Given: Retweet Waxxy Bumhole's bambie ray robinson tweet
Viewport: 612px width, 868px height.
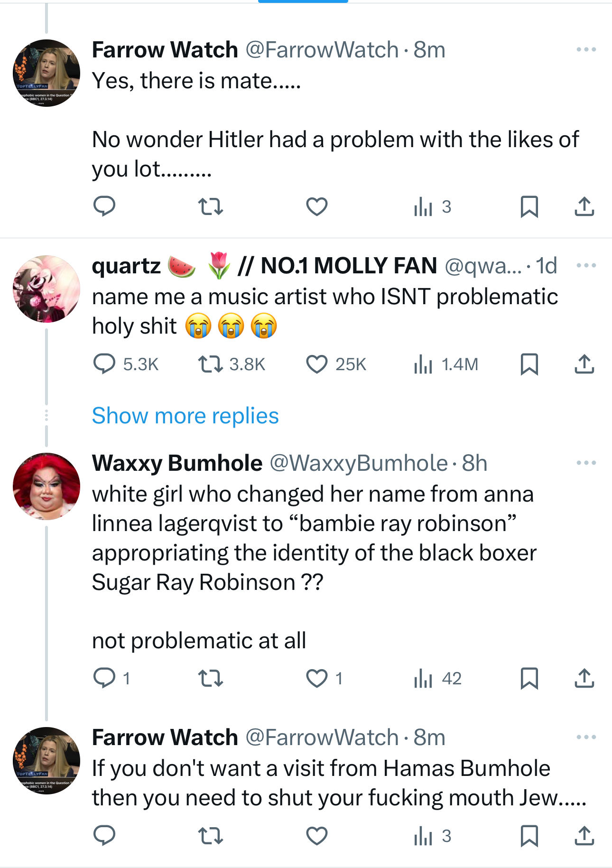Looking at the screenshot, I should click(x=210, y=678).
